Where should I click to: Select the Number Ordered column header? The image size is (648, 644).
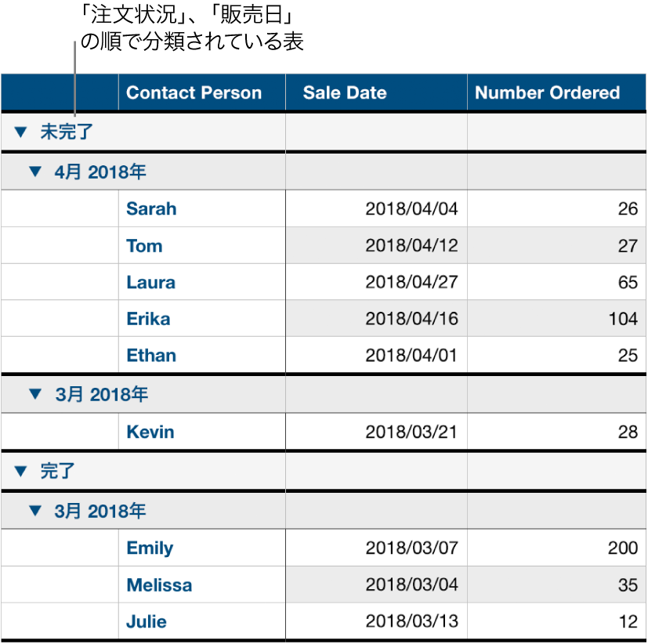pyautogui.click(x=547, y=92)
